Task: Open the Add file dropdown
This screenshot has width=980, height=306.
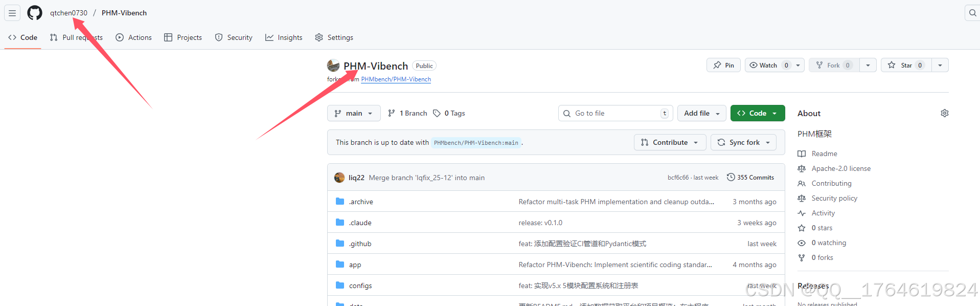Action: click(x=702, y=113)
